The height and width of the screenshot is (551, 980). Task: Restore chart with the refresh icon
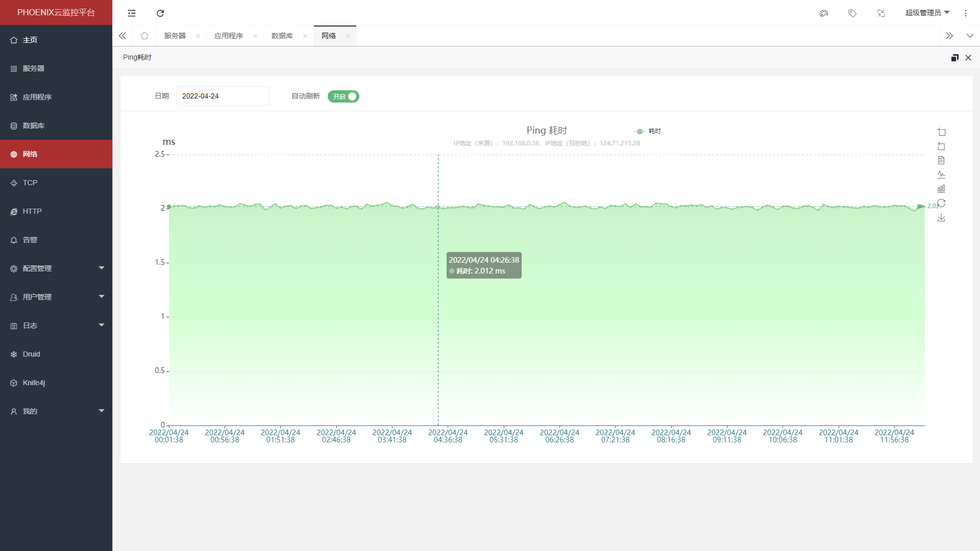[942, 203]
